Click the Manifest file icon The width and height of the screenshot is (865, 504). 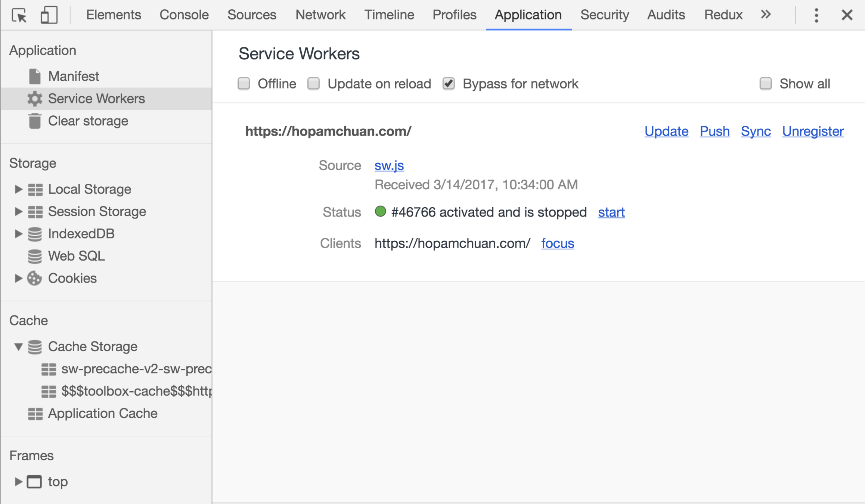tap(35, 77)
